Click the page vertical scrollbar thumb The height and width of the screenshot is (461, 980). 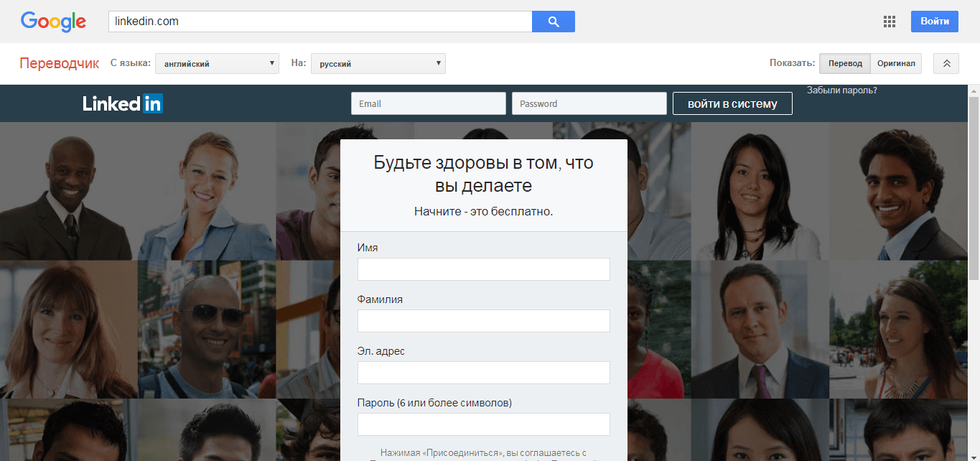(x=974, y=188)
